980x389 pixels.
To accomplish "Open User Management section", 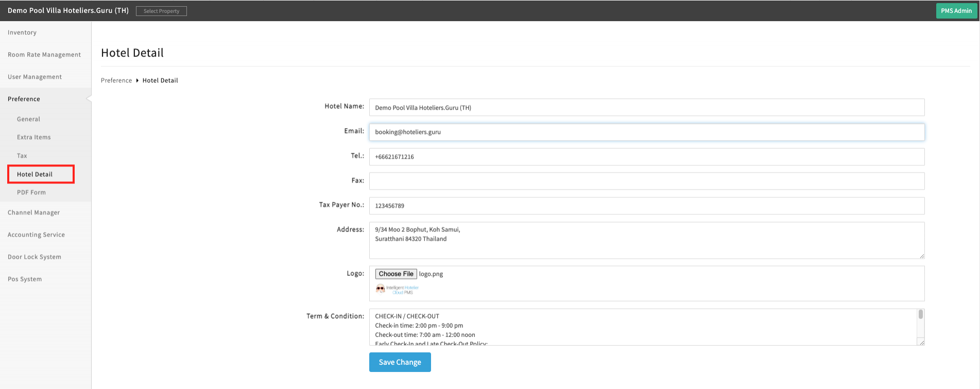I will 35,77.
